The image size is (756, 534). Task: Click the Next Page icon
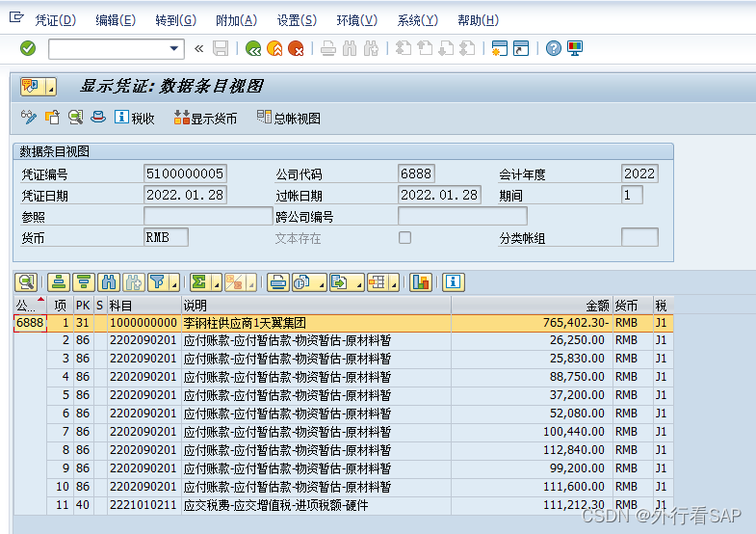446,48
